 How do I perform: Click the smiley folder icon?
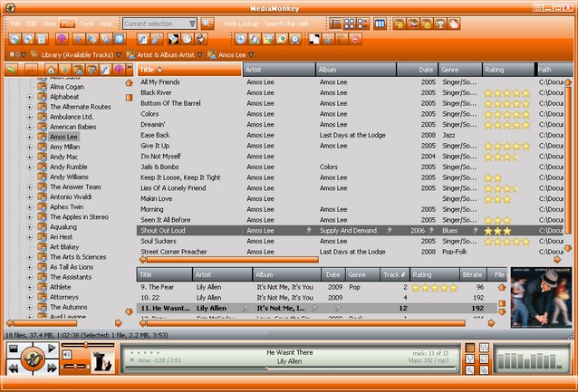(x=427, y=24)
